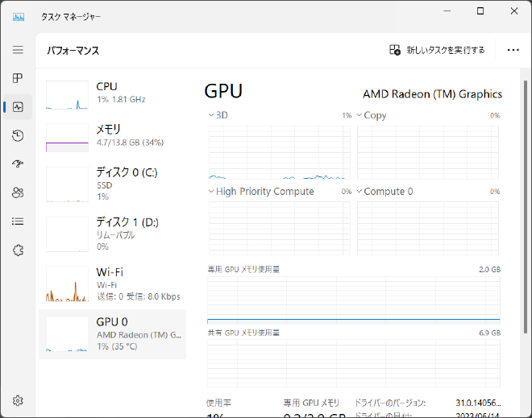Open the Processes page icon
The height and width of the screenshot is (418, 532).
[18, 78]
